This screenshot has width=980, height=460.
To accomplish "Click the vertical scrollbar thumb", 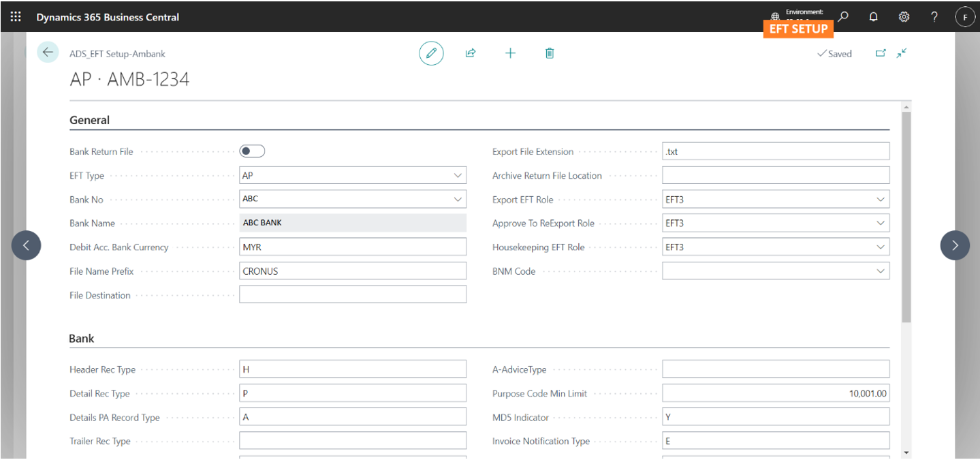I will coord(906,217).
